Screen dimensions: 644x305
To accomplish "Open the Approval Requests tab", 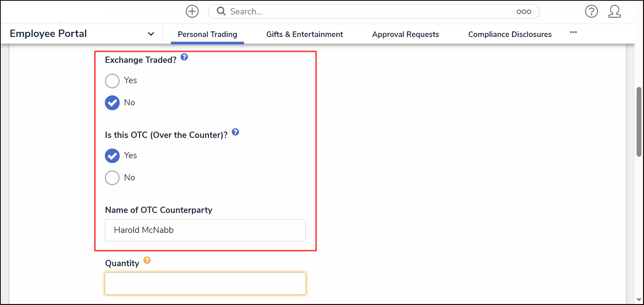I will tap(405, 34).
